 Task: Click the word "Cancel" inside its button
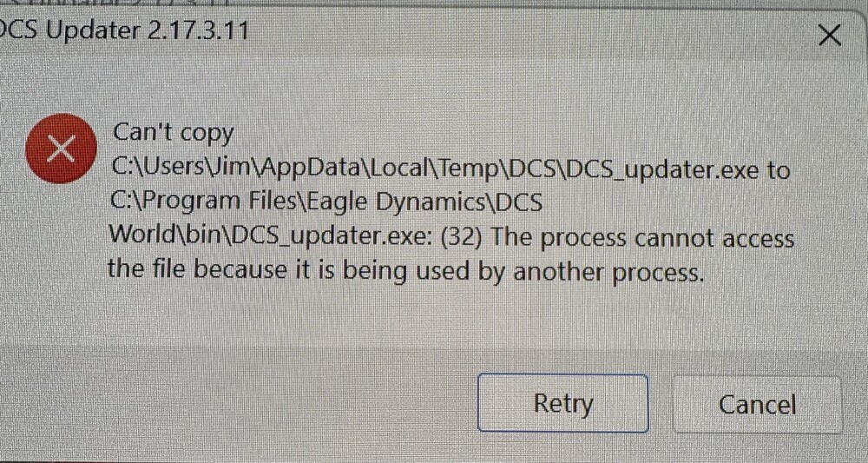point(757,405)
